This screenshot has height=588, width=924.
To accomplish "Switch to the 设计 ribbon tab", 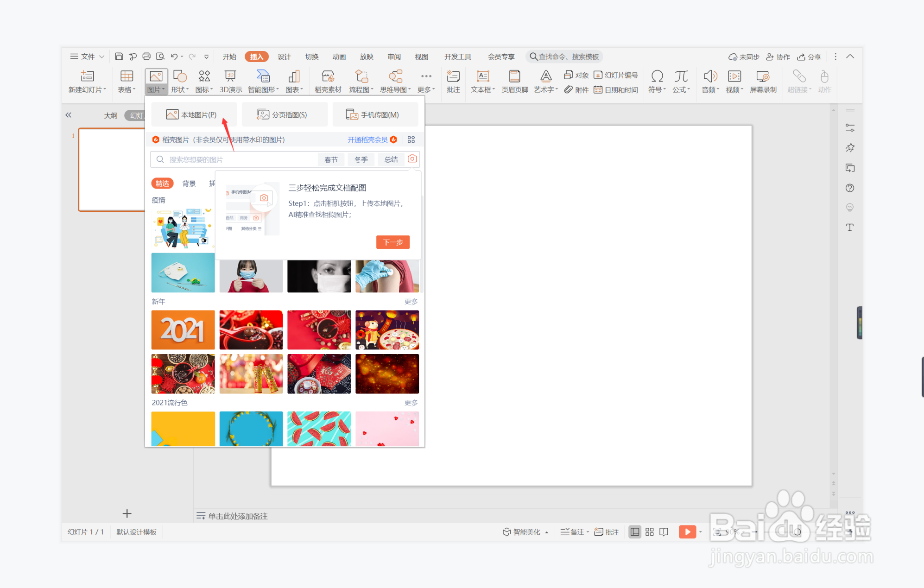I will [284, 57].
